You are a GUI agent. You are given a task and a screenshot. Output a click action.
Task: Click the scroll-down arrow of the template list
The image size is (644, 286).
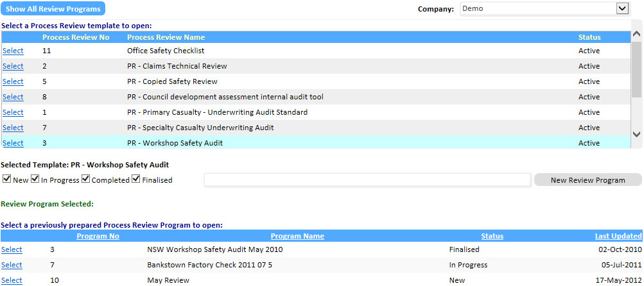pos(636,134)
